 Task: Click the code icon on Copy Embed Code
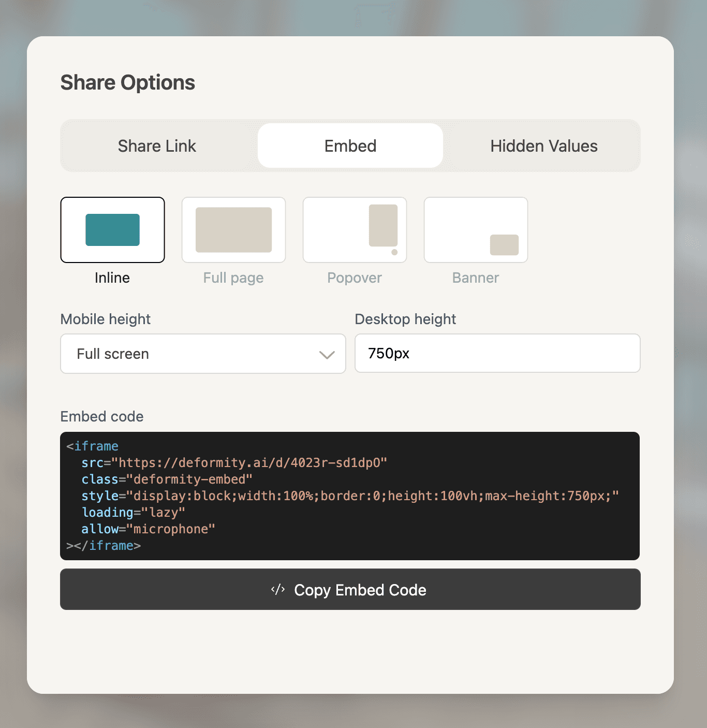point(277,590)
